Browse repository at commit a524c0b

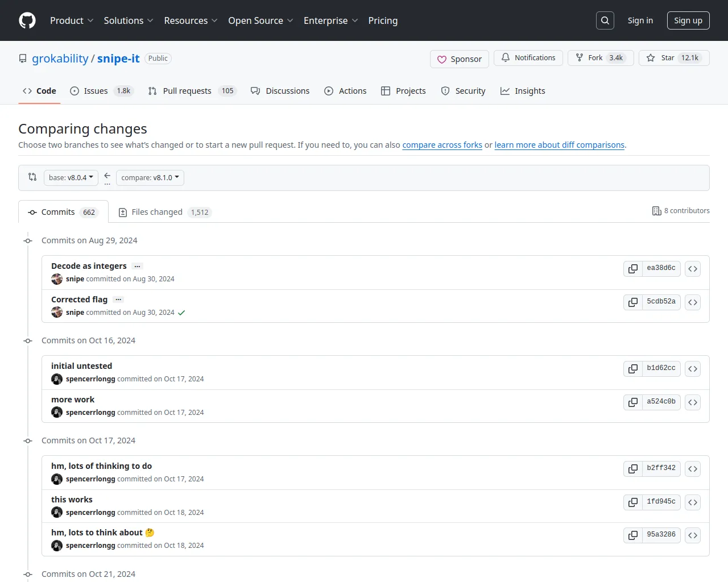pos(693,402)
